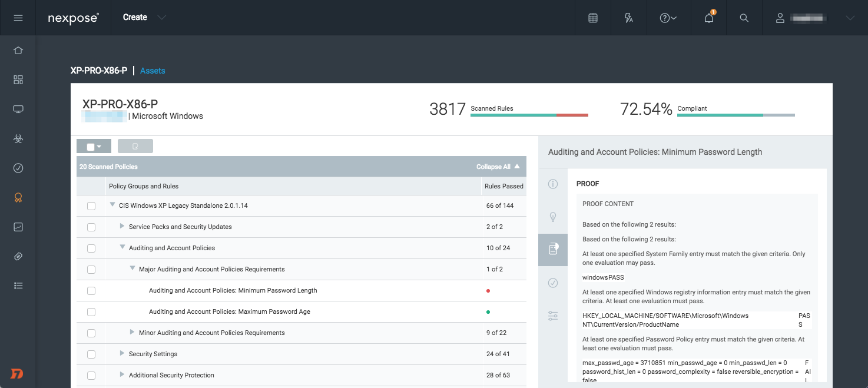Open the Create dropdown menu
Image resolution: width=868 pixels, height=388 pixels.
click(x=144, y=18)
